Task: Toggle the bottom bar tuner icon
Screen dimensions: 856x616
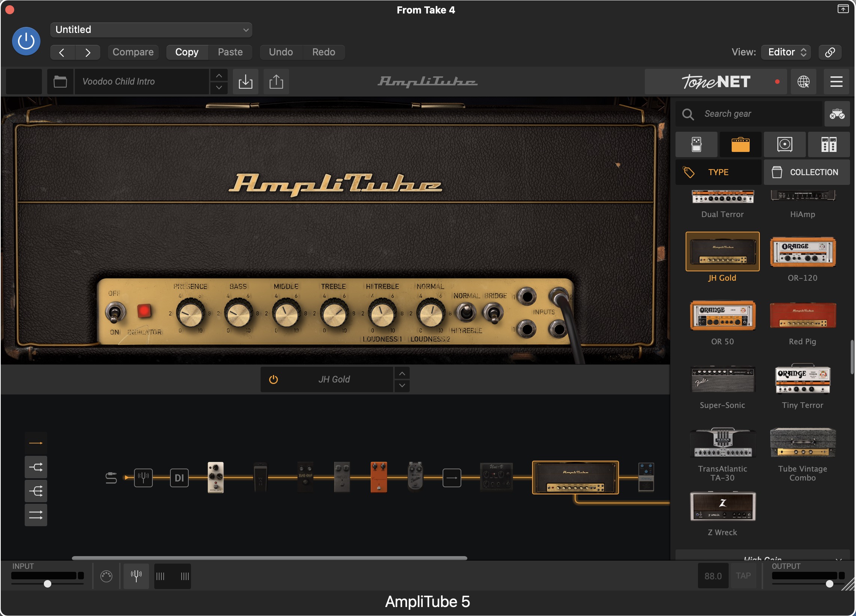Action: (136, 576)
